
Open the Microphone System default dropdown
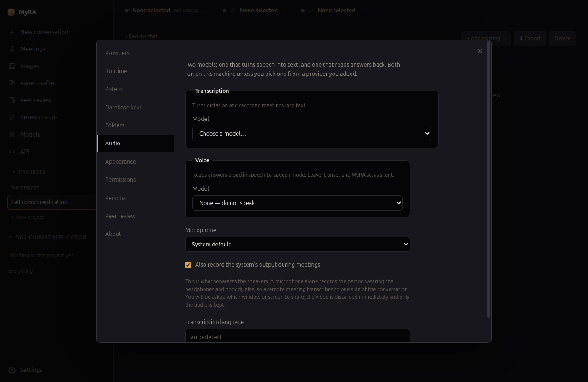297,244
